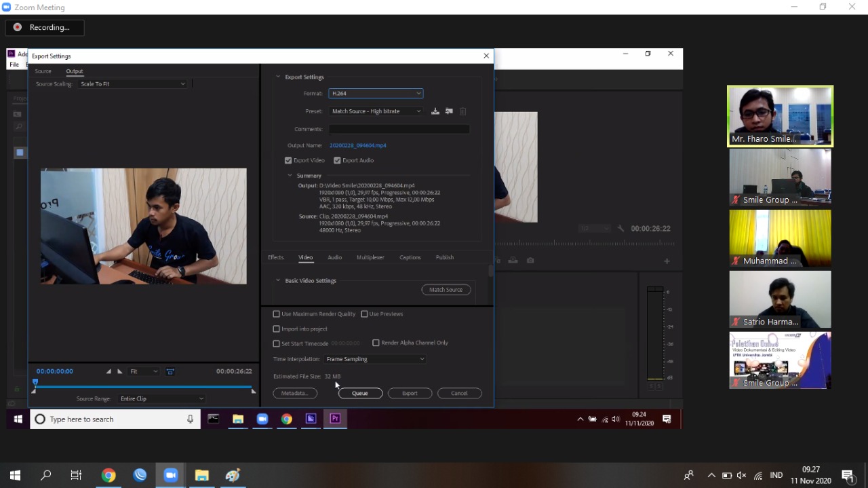
Task: Click the Set Out Point triangle icon
Action: point(120,371)
